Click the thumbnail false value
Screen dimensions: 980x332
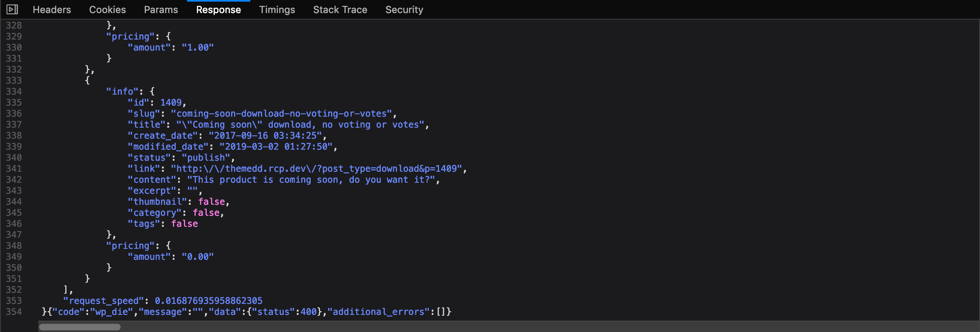pos(212,201)
